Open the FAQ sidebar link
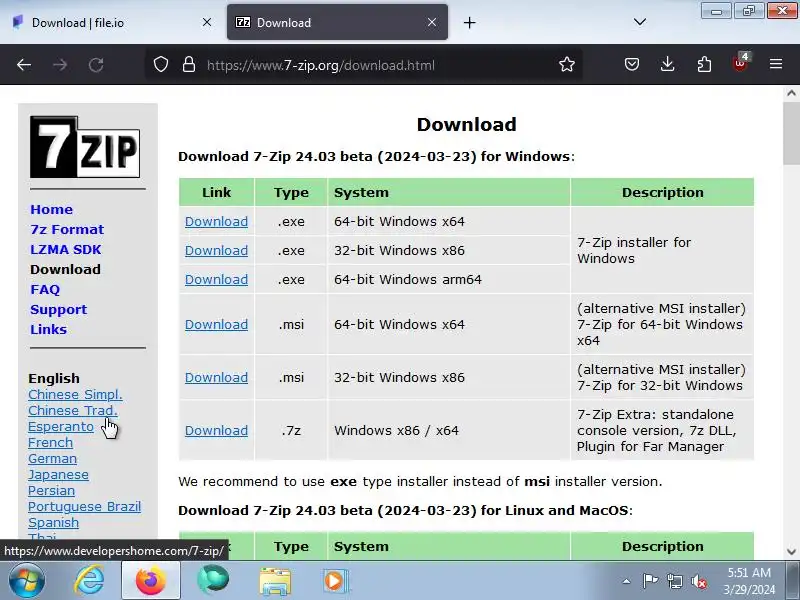The height and width of the screenshot is (600, 800). coord(45,289)
